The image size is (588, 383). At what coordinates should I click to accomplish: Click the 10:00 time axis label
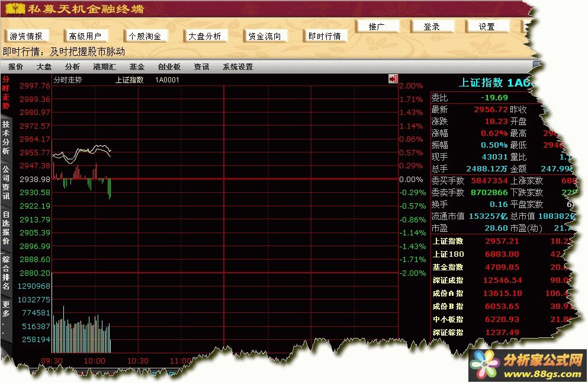click(95, 361)
